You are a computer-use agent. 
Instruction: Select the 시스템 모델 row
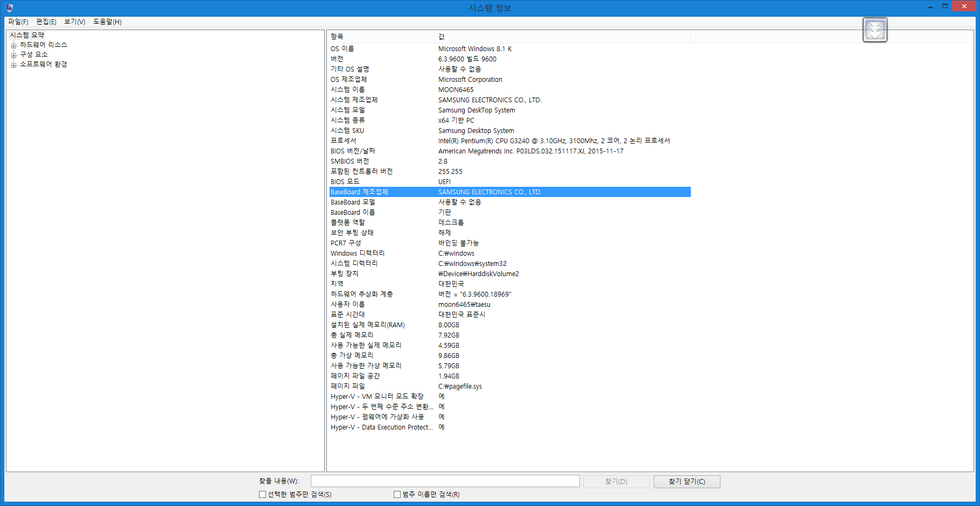(x=510, y=110)
